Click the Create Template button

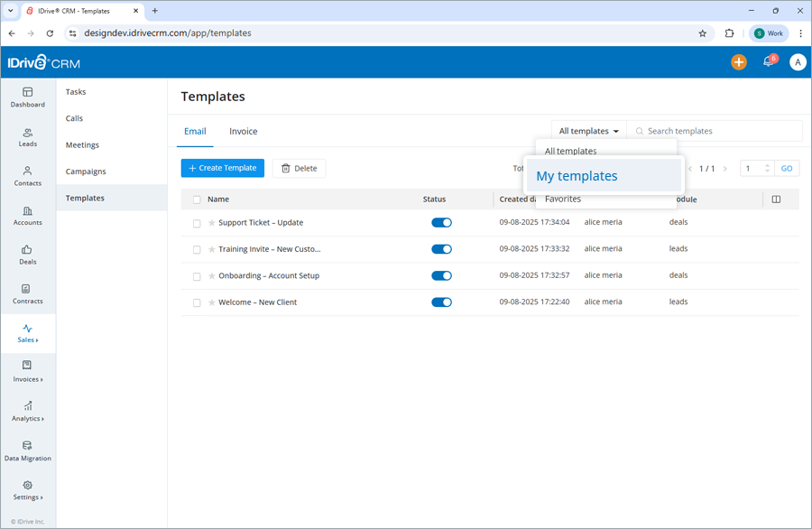click(x=222, y=168)
